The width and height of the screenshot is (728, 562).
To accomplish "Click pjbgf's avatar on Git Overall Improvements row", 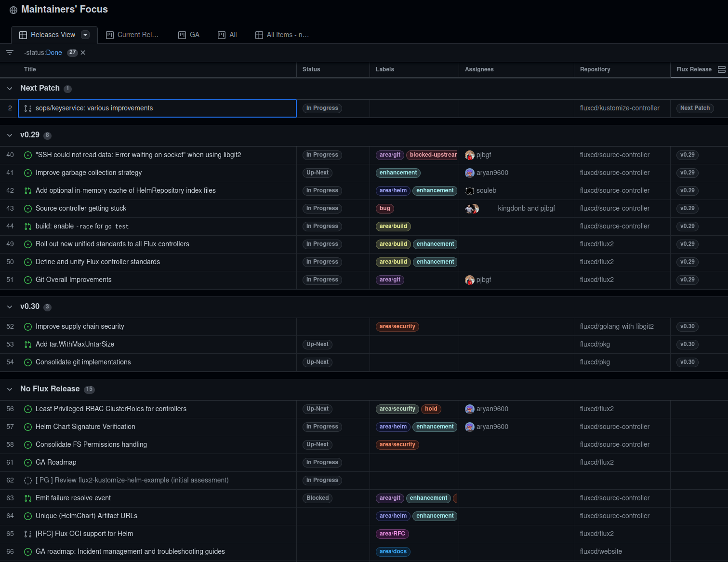I will [469, 280].
